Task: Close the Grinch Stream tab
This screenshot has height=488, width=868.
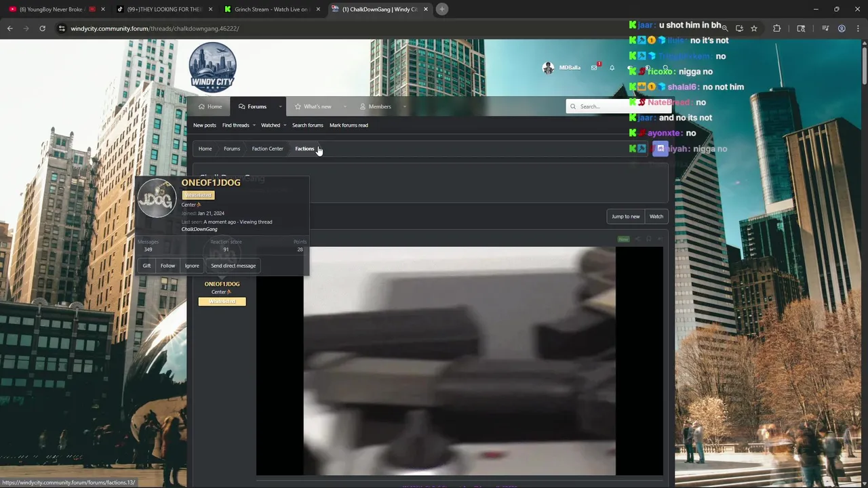Action: [x=317, y=9]
